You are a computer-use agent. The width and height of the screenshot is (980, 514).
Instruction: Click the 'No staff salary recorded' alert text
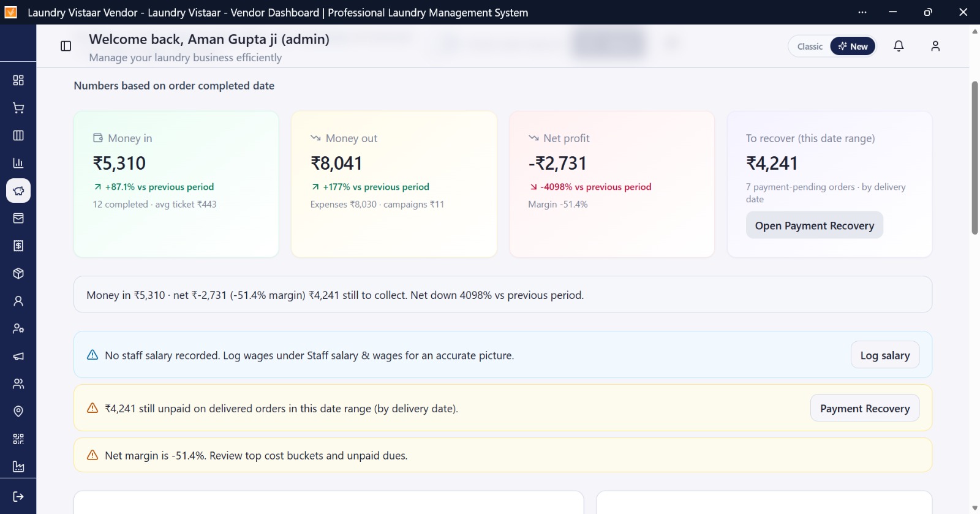309,355
